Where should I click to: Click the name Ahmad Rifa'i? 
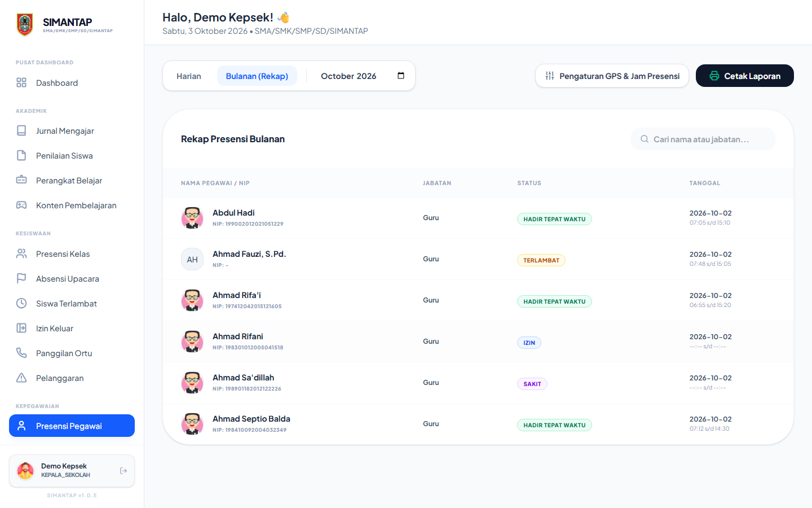point(237,295)
